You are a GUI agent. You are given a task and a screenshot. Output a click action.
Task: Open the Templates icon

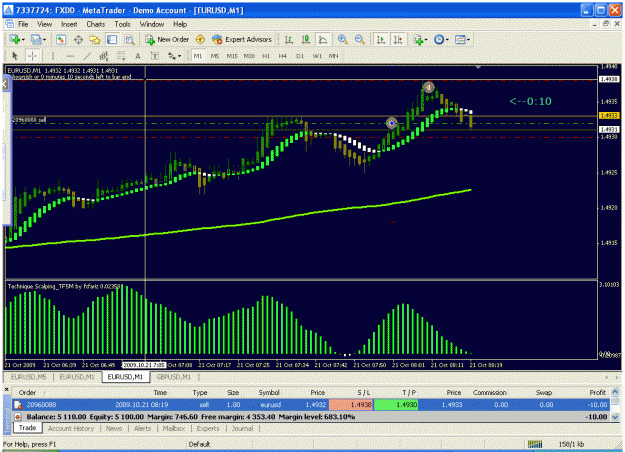click(x=460, y=39)
